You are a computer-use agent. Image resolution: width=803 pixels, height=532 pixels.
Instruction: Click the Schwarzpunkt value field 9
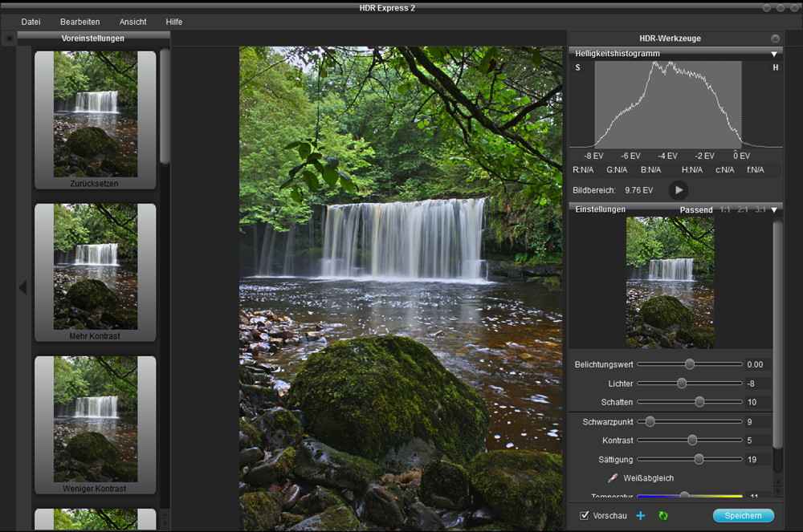(758, 422)
